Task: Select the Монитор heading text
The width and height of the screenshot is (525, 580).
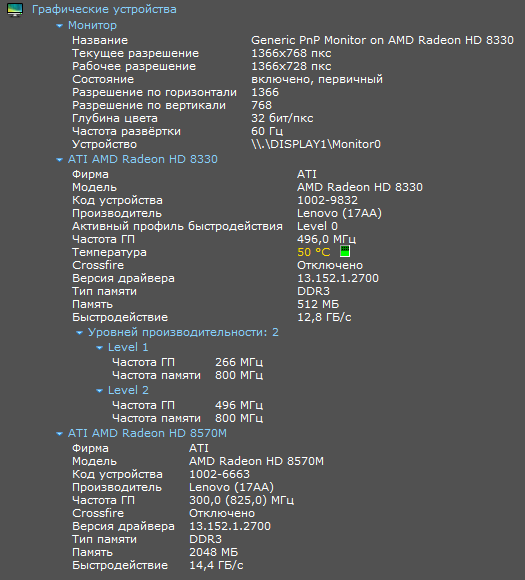Action: [x=92, y=25]
